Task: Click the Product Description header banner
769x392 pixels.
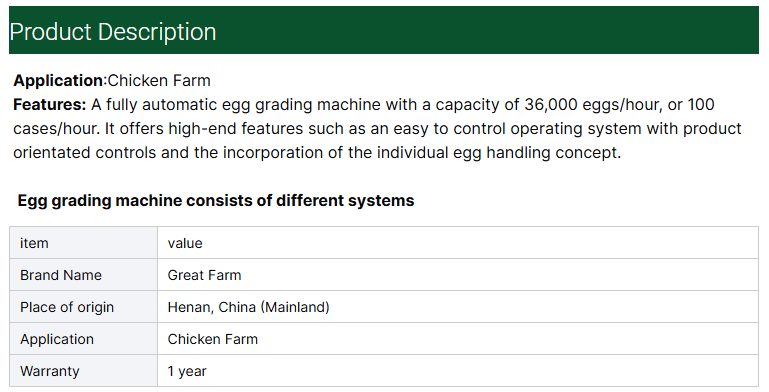Action: (x=384, y=30)
